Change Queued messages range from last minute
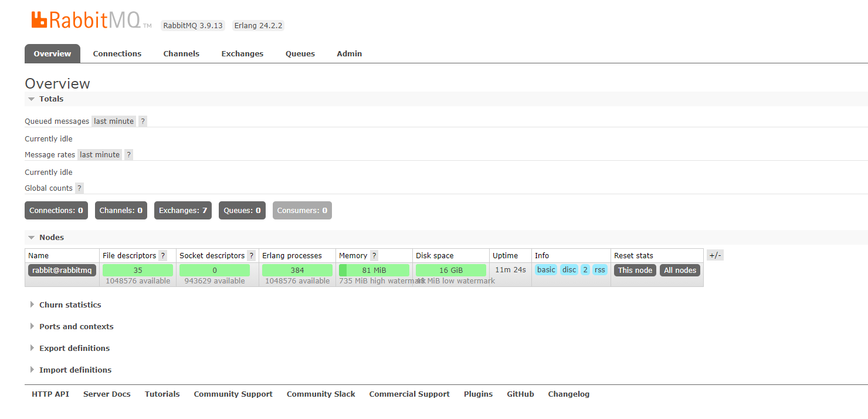 [x=114, y=121]
